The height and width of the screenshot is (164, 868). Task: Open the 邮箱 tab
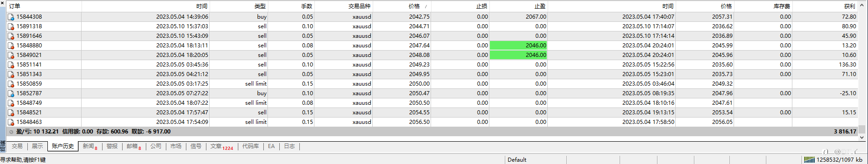coord(134,146)
